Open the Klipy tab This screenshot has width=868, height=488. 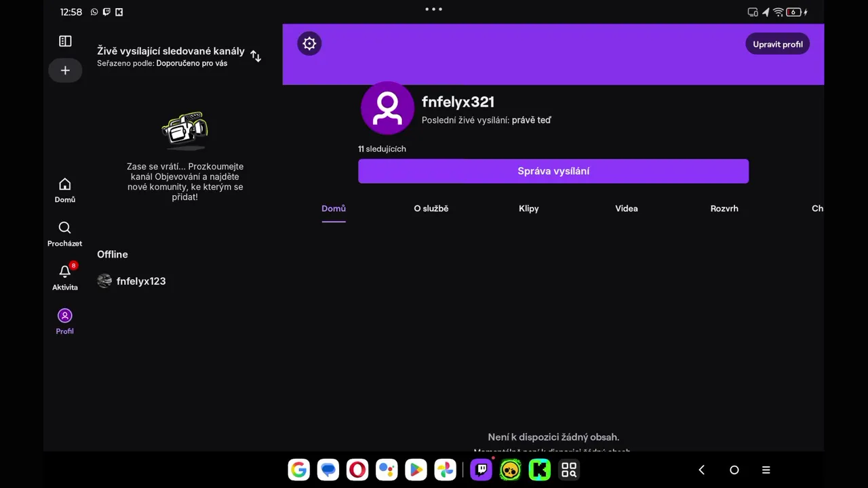[x=529, y=209]
